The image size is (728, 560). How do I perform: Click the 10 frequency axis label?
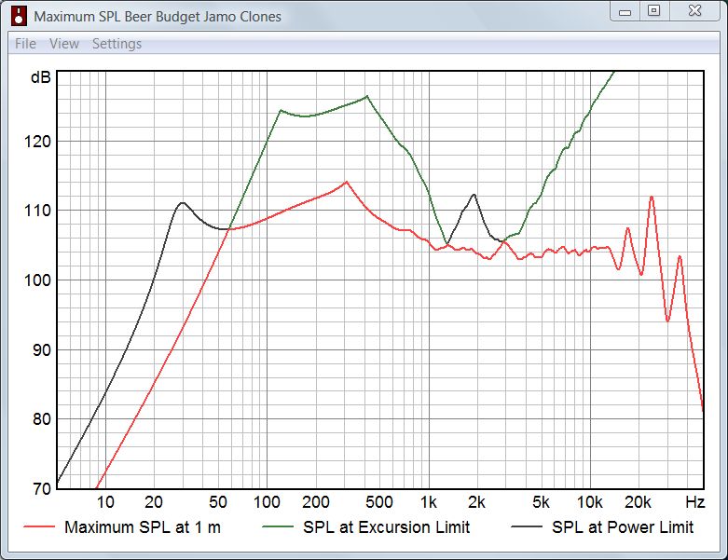[x=105, y=502]
